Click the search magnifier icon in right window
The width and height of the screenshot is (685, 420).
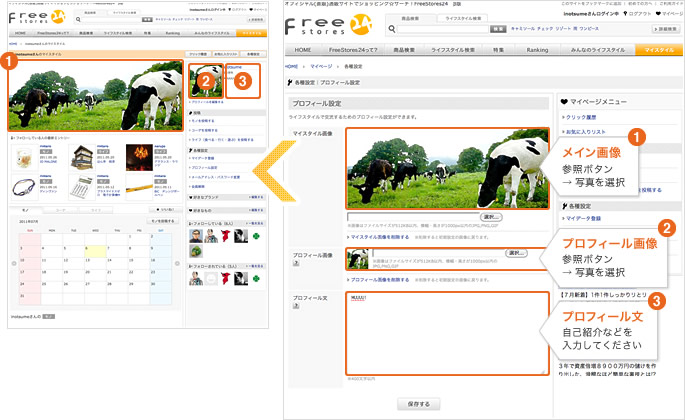[392, 29]
